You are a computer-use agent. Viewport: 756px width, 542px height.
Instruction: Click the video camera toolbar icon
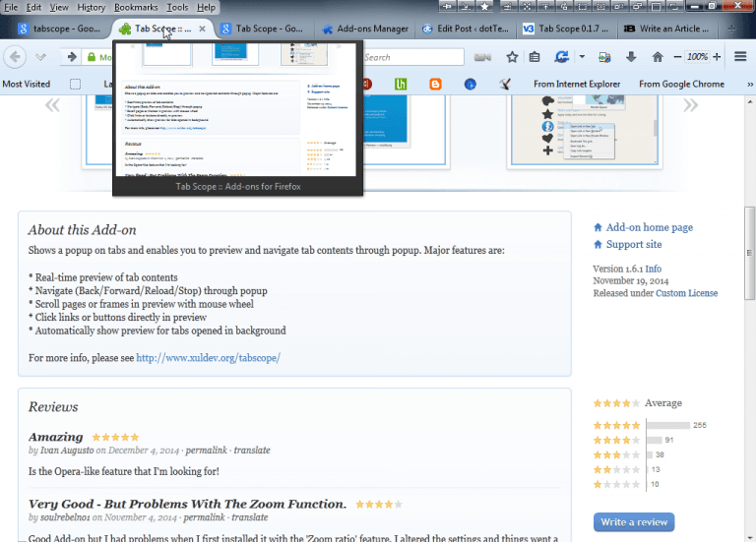(482, 57)
